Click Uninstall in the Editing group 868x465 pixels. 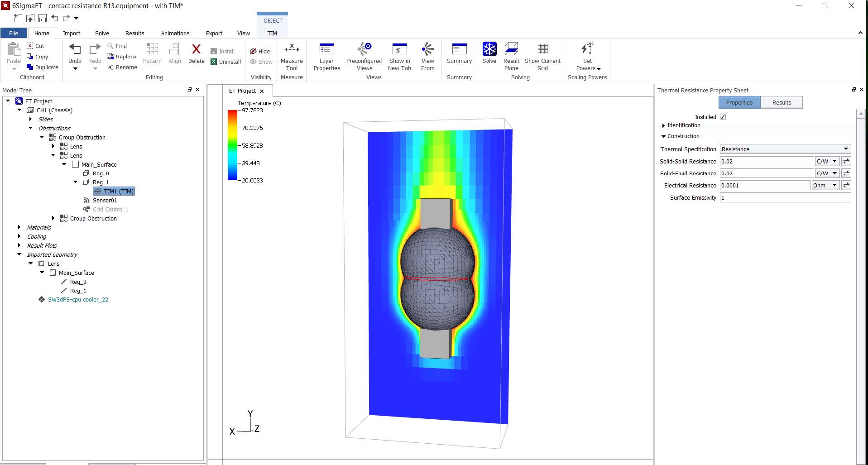pyautogui.click(x=226, y=62)
